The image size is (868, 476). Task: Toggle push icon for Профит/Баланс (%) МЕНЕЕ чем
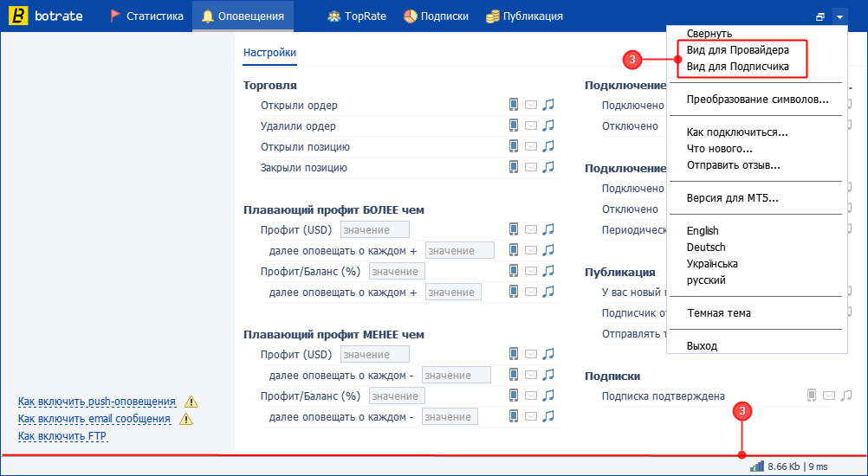(514, 395)
